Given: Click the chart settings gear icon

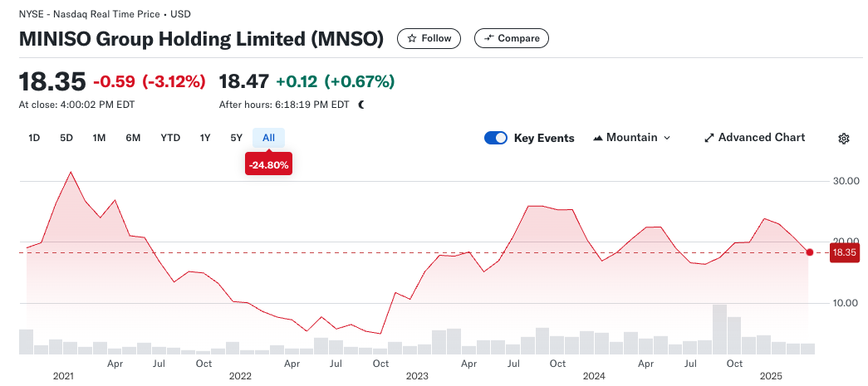Looking at the screenshot, I should click(x=844, y=139).
